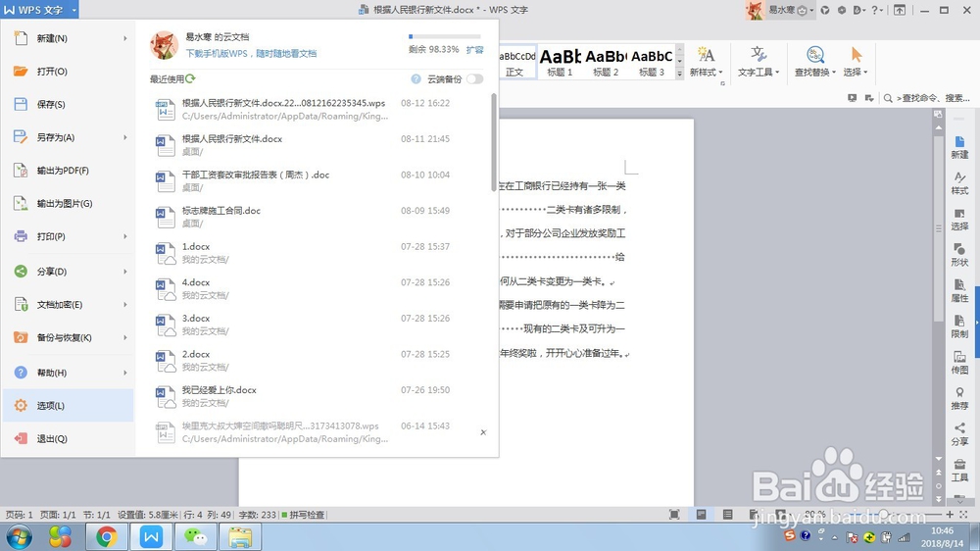Open cloud document 3.docx
This screenshot has height=551, width=980.
tap(318, 325)
